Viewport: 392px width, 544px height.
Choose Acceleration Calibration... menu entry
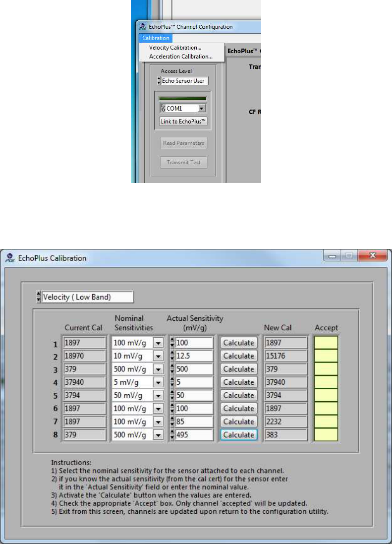point(181,57)
